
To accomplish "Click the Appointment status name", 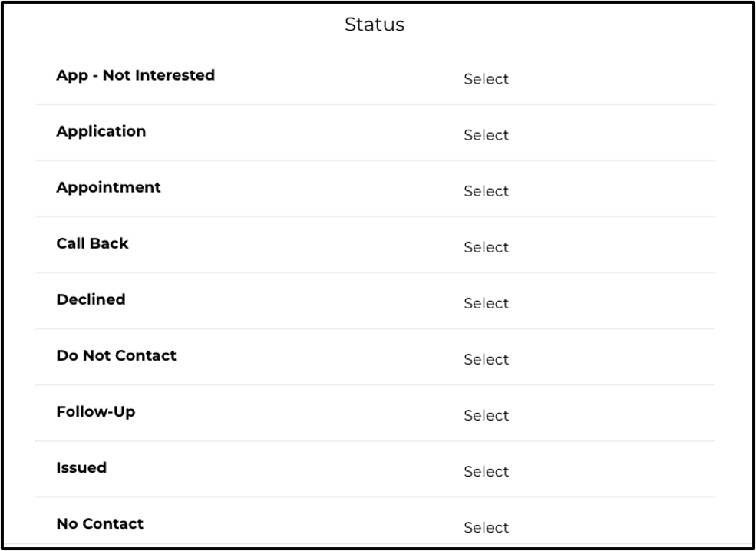I will [108, 188].
